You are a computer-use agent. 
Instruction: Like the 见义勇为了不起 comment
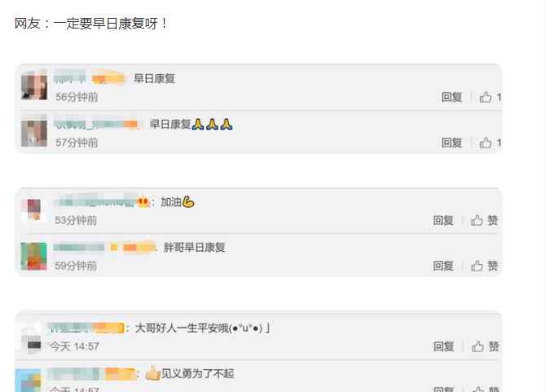click(x=485, y=389)
